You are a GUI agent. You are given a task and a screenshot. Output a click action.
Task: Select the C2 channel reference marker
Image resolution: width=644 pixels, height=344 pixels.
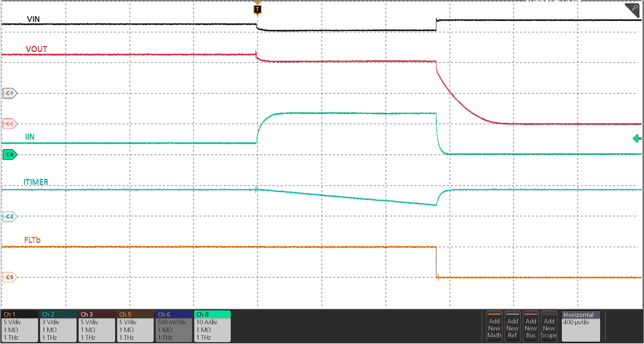point(9,216)
